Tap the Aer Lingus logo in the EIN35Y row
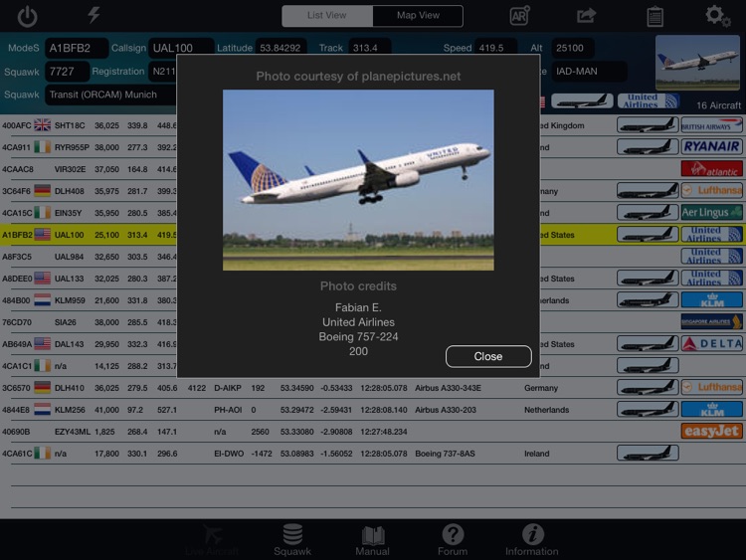This screenshot has width=746, height=560. click(712, 212)
